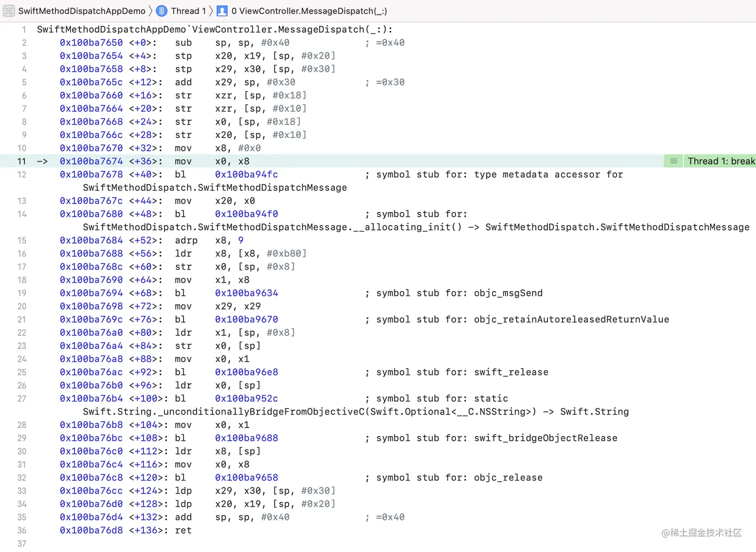Click the mov x8, #0x0 instruction on line 10
Image resolution: width=756 pixels, height=552 pixels.
tap(218, 148)
